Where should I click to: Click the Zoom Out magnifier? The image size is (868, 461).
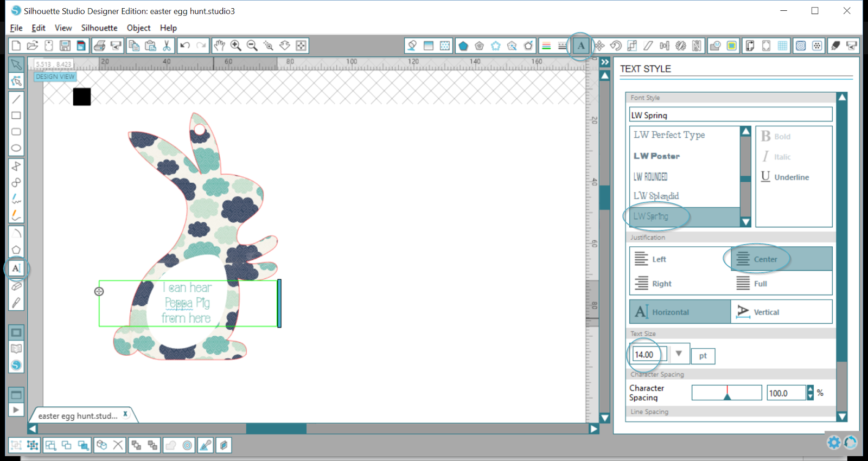tap(252, 46)
